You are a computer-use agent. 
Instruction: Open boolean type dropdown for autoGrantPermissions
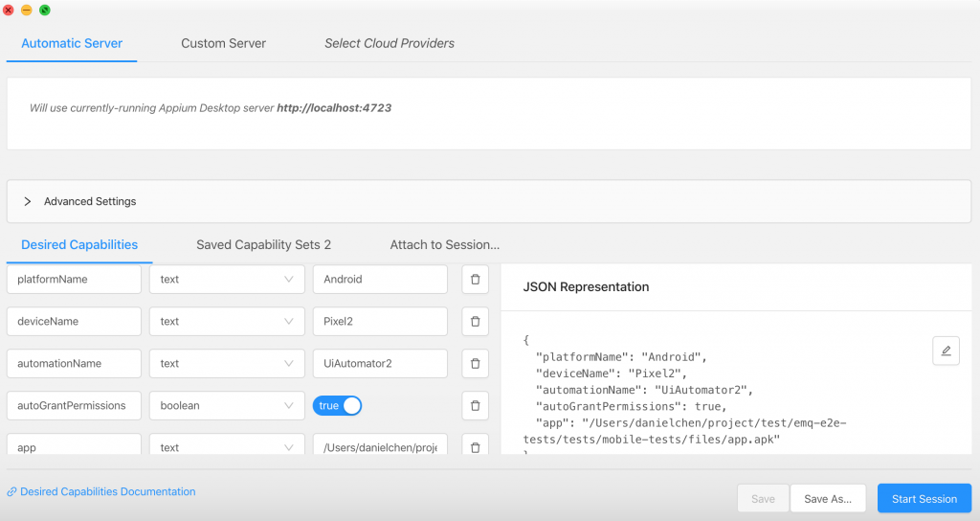click(x=227, y=406)
